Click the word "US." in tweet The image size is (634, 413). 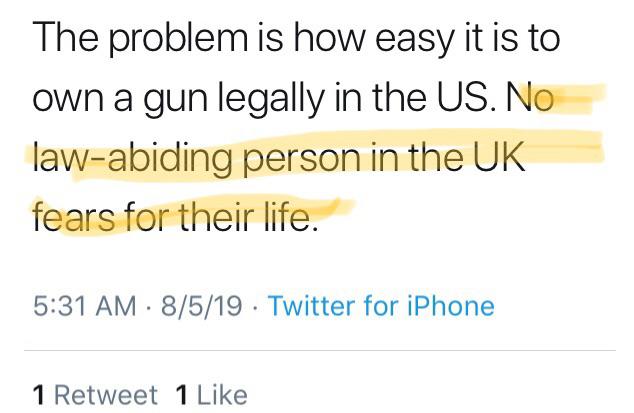pos(467,97)
